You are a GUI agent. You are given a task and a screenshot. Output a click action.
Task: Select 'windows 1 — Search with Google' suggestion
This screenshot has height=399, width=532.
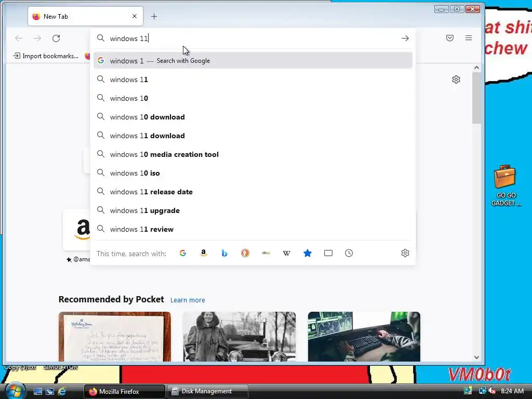pyautogui.click(x=253, y=61)
